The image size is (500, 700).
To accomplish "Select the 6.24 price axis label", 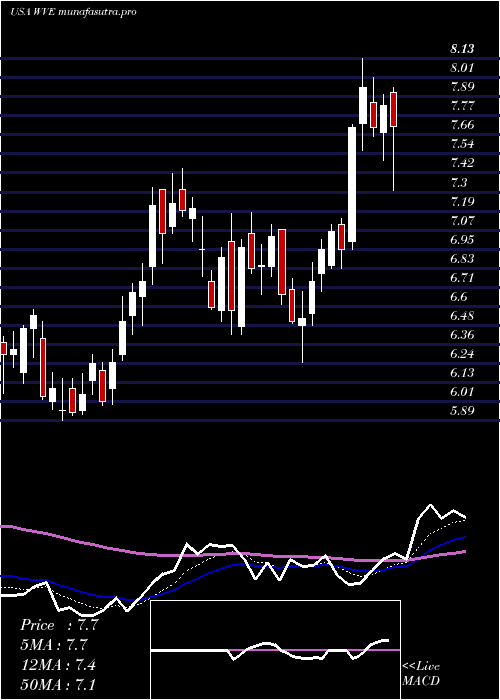I will pyautogui.click(x=462, y=354).
